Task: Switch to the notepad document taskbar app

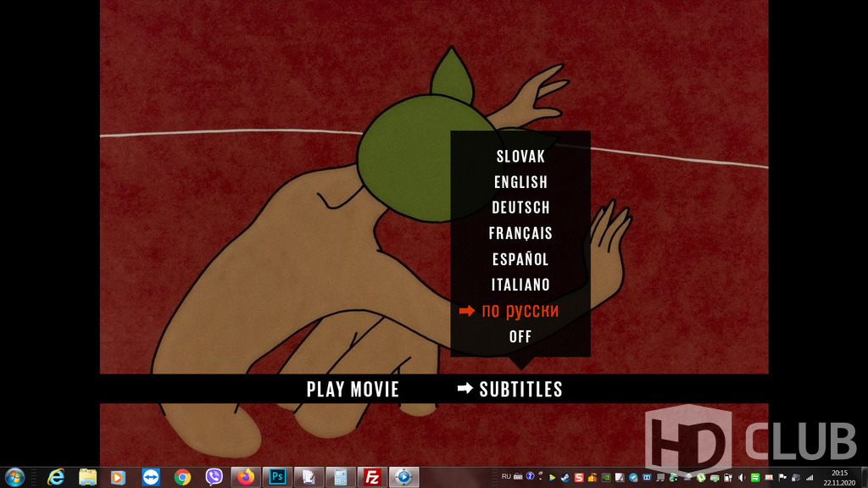Action: pos(309,477)
